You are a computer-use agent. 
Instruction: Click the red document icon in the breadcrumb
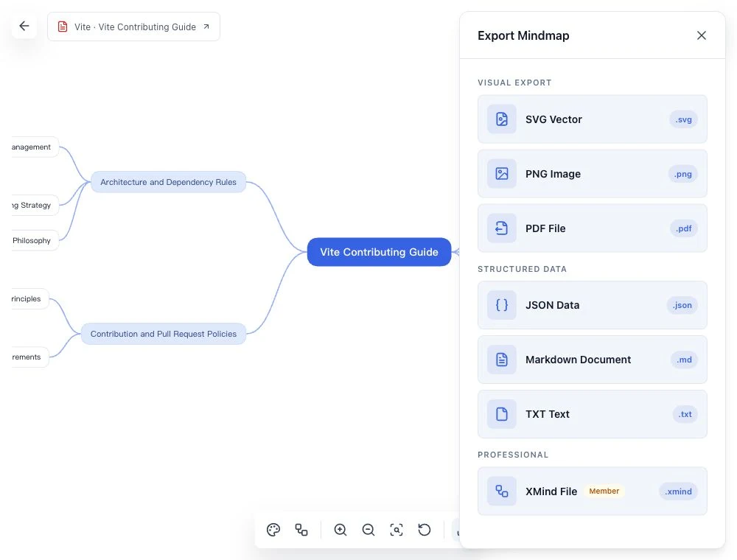tap(63, 27)
